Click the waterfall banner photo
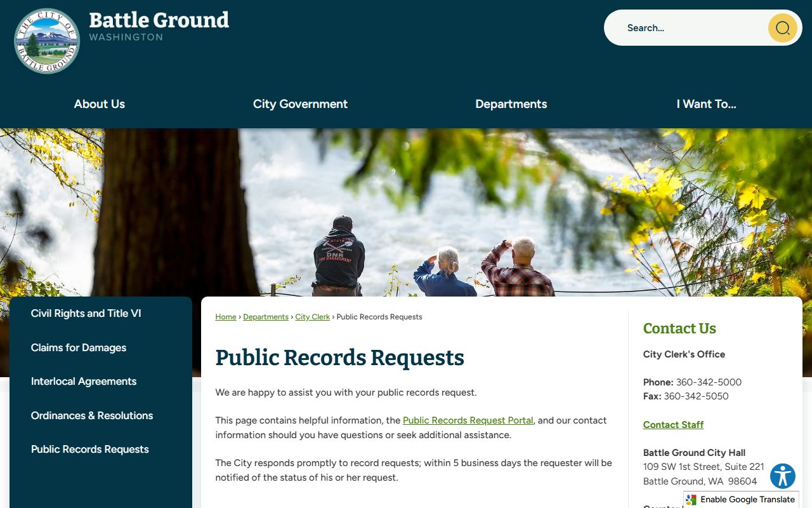812x508 pixels. 406,213
